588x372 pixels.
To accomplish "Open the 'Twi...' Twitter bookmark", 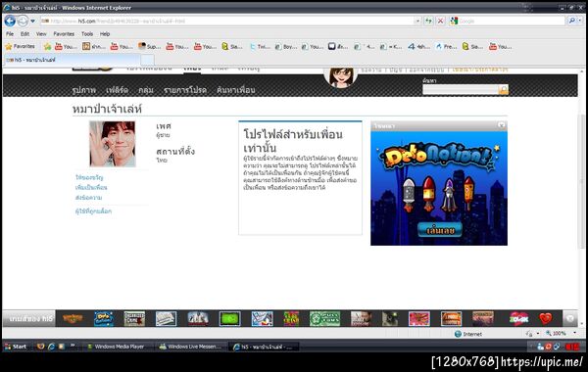I will (x=260, y=46).
